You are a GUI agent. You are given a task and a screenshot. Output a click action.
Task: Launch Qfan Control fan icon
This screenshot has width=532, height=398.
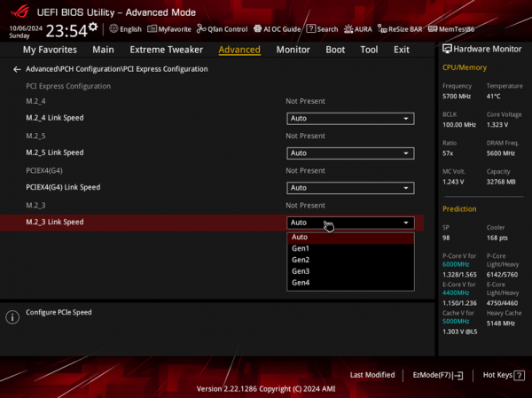point(201,29)
